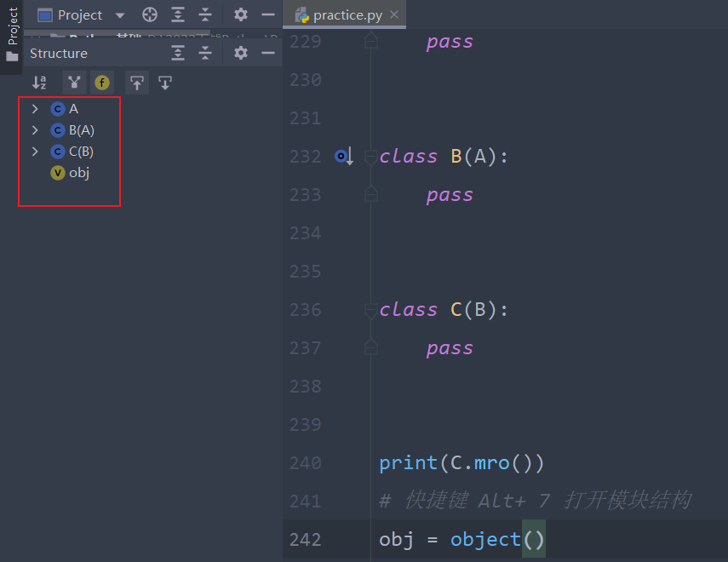Expand class A tree node
Viewport: 728px width, 562px height.
35,109
